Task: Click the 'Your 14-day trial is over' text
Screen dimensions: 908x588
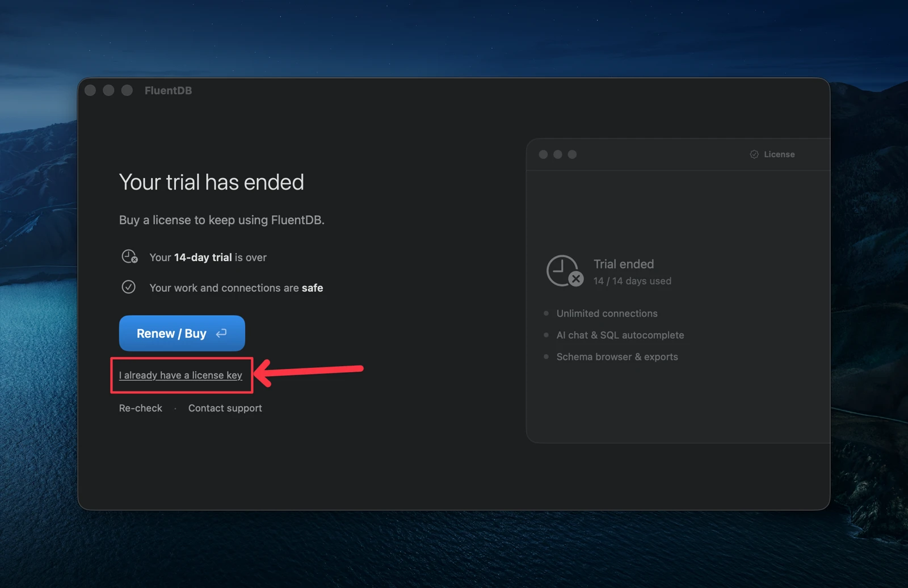Action: 208,258
